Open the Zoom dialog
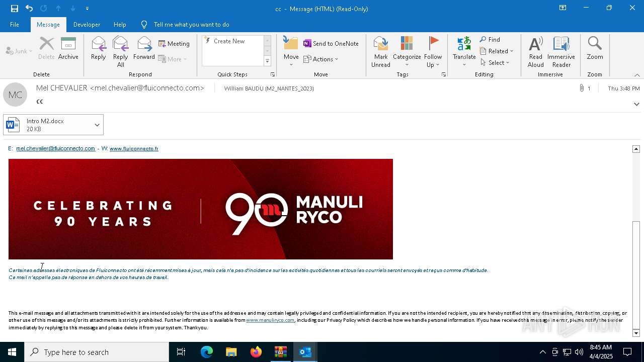The image size is (644, 362). pyautogui.click(x=595, y=49)
